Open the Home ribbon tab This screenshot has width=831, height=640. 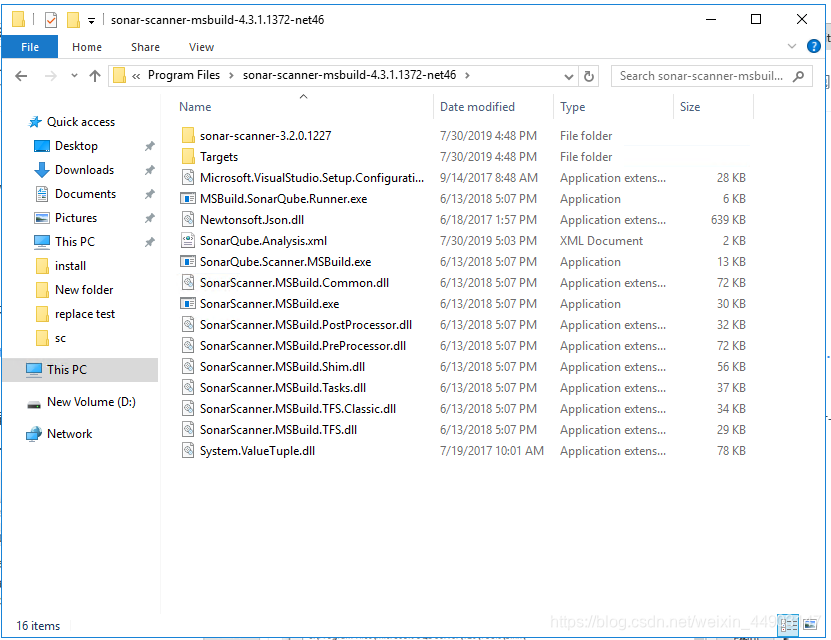coord(87,47)
